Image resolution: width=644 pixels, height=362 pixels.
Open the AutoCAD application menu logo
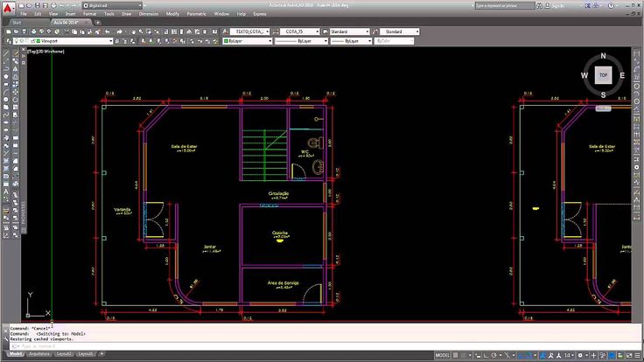tap(8, 7)
